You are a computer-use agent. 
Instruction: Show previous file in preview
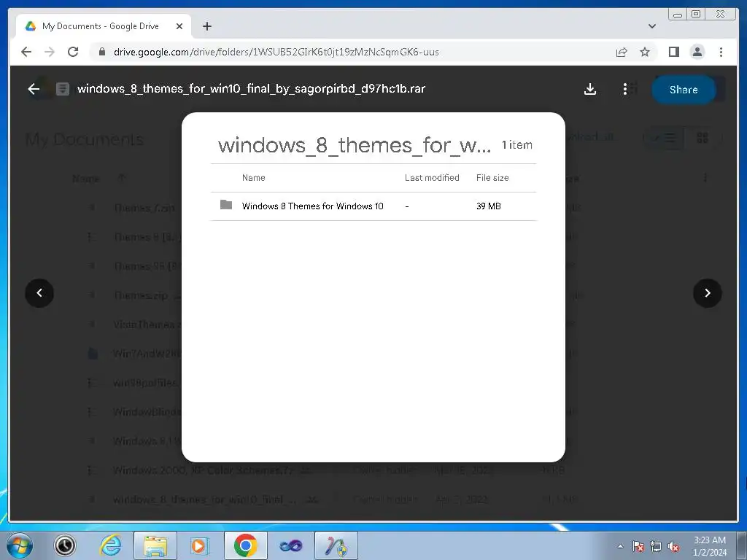click(39, 293)
